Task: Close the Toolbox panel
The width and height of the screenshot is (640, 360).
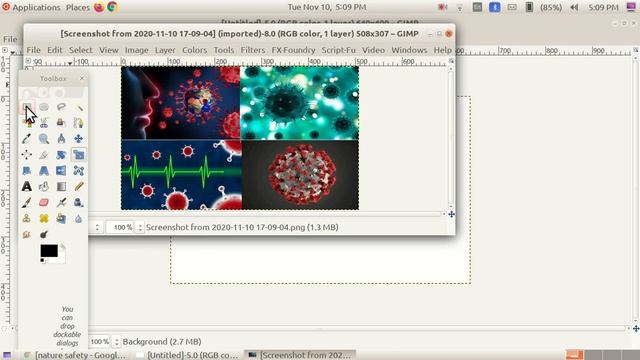Action: (82, 78)
